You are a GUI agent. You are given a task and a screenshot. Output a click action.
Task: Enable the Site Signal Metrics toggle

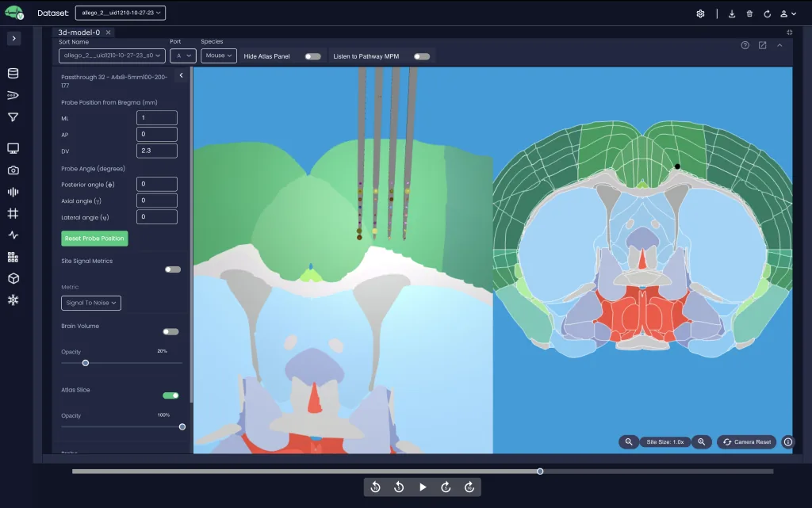click(173, 269)
